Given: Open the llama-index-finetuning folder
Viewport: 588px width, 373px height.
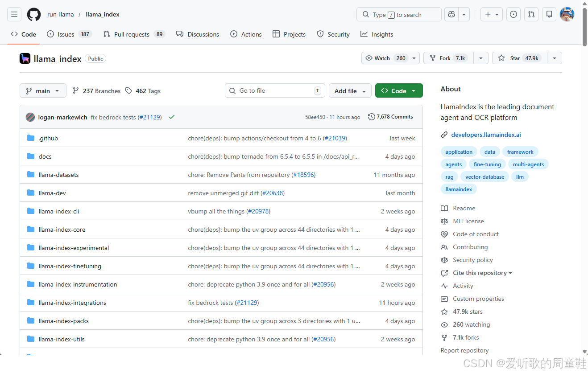Looking at the screenshot, I should pos(70,266).
